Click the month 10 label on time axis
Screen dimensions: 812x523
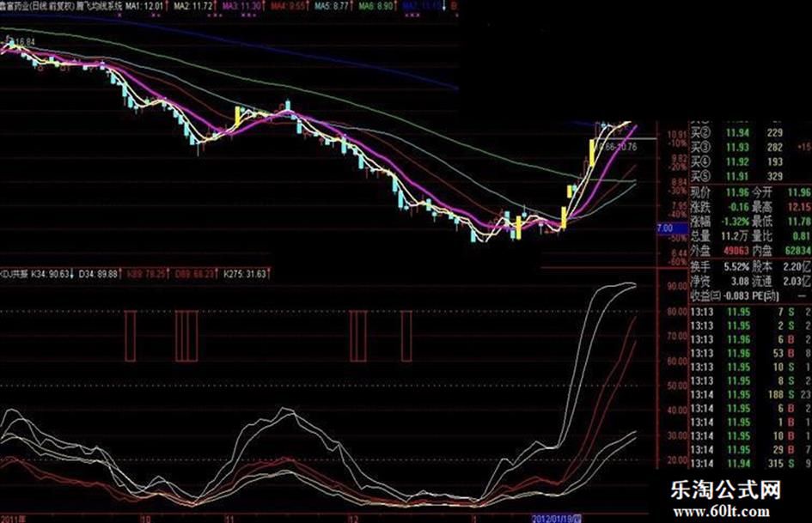[x=145, y=519]
